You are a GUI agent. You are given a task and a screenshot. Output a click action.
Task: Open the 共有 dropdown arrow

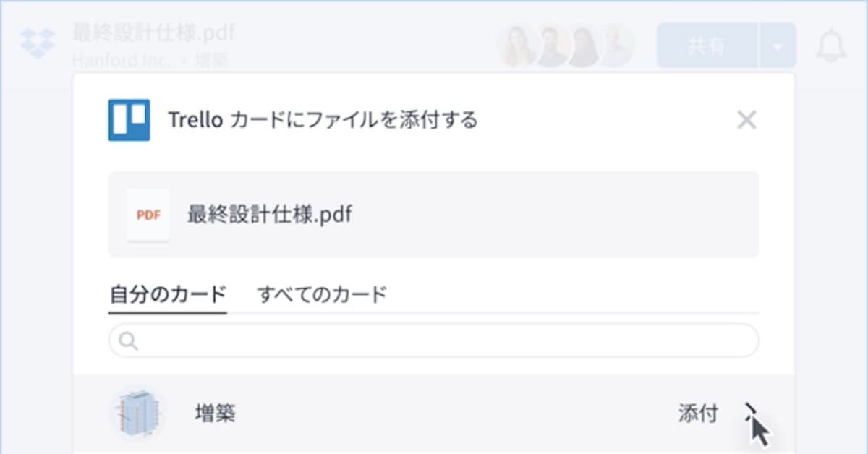tap(778, 46)
